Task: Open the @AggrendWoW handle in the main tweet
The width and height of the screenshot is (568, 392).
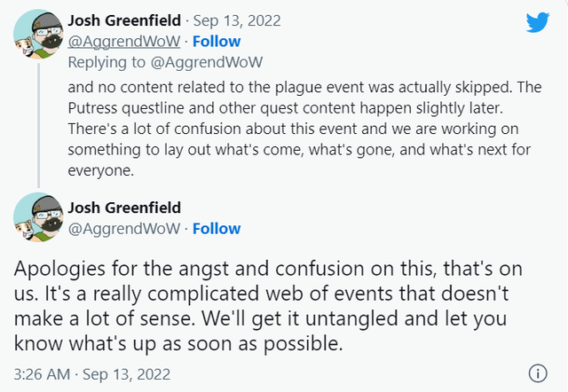Action: [124, 229]
